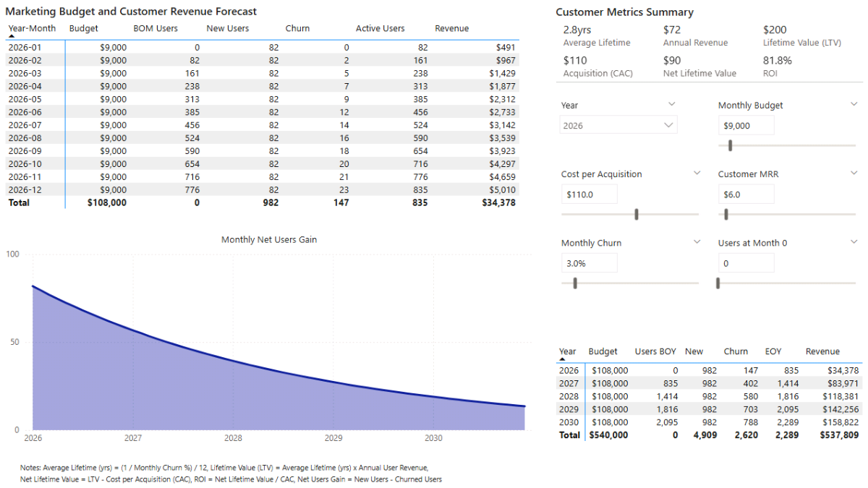Image resolution: width=868 pixels, height=488 pixels.
Task: Expand the chevron next to Cost per Acquisition
Action: (x=697, y=174)
